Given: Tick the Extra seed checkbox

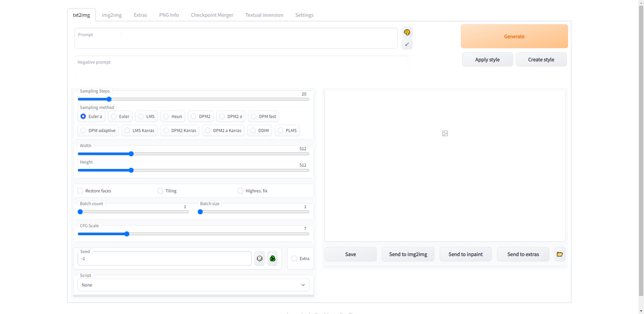Looking at the screenshot, I should pyautogui.click(x=294, y=258).
